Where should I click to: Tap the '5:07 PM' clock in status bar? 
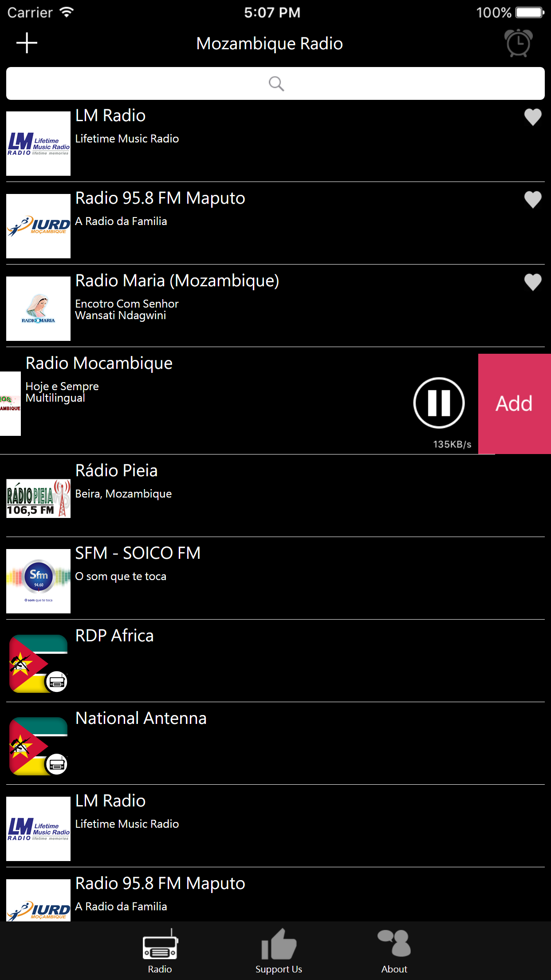(272, 12)
